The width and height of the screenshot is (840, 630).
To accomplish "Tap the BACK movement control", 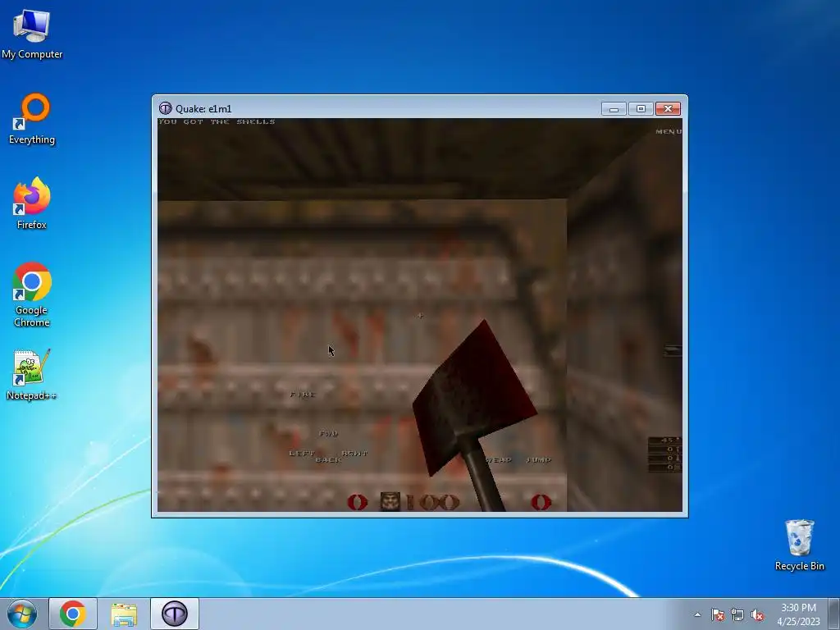I will point(328,459).
